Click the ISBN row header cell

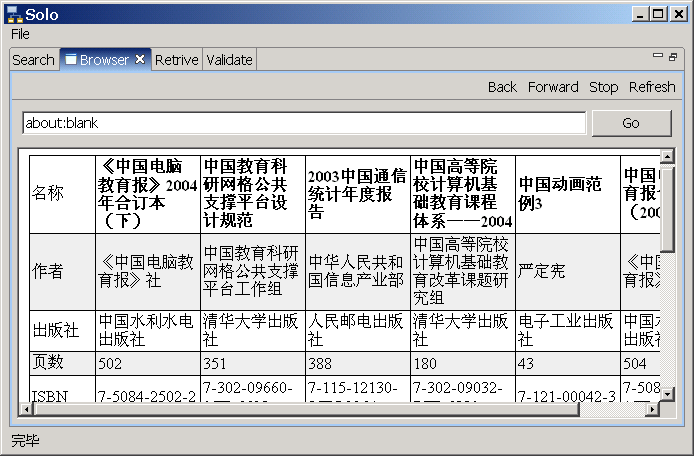point(62,390)
